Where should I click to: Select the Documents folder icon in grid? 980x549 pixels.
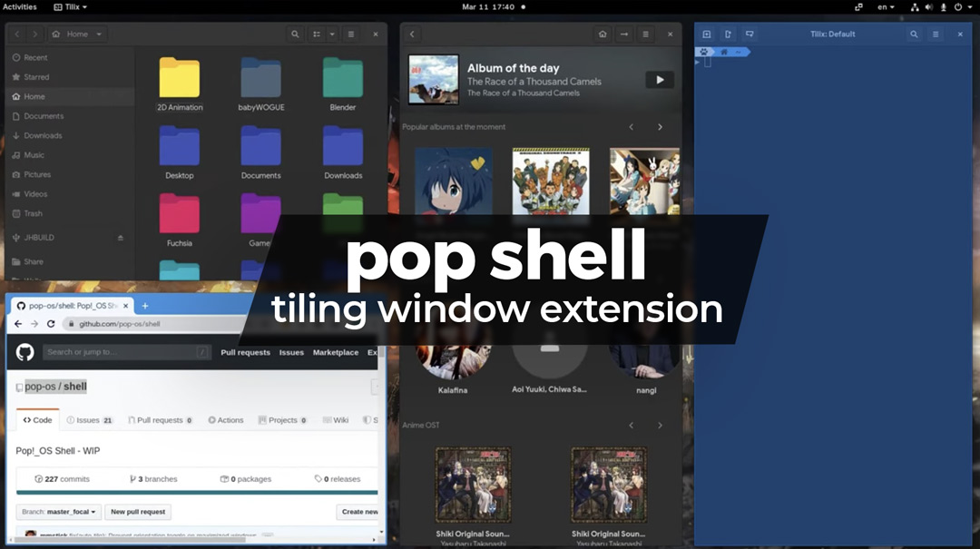[x=260, y=146]
